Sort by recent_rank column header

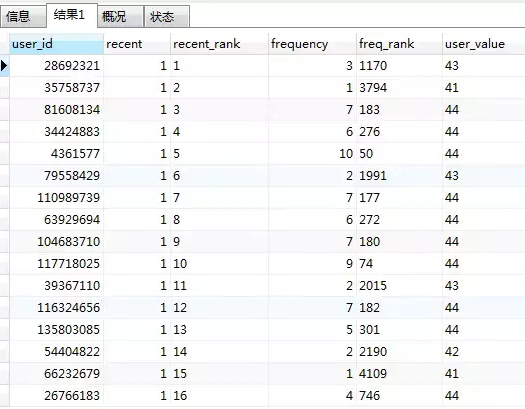219,44
